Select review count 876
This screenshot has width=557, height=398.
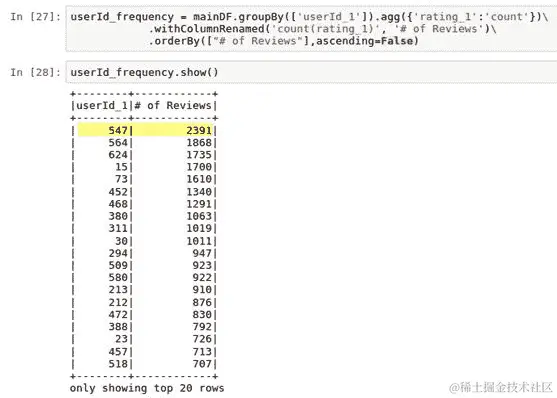tap(202, 302)
